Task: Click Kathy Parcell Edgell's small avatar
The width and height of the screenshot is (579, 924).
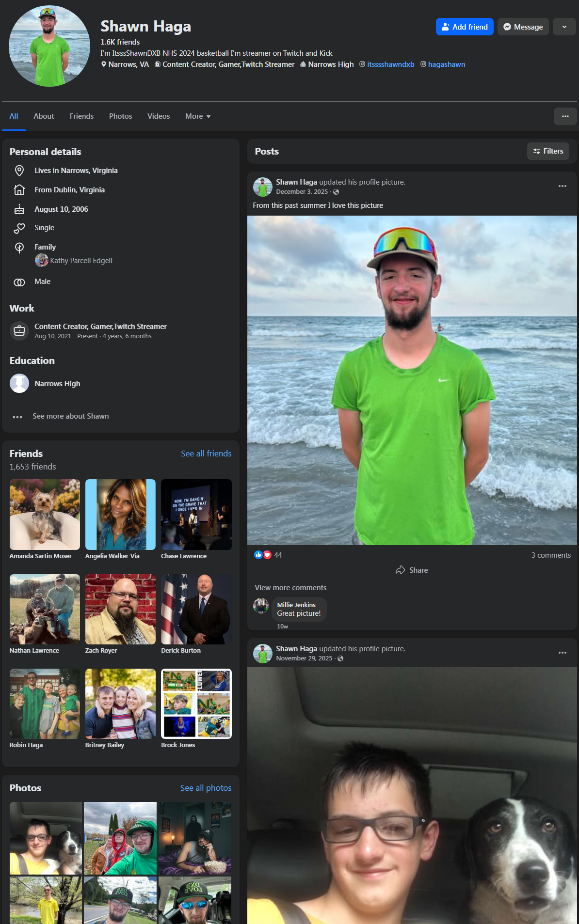Action: [42, 261]
